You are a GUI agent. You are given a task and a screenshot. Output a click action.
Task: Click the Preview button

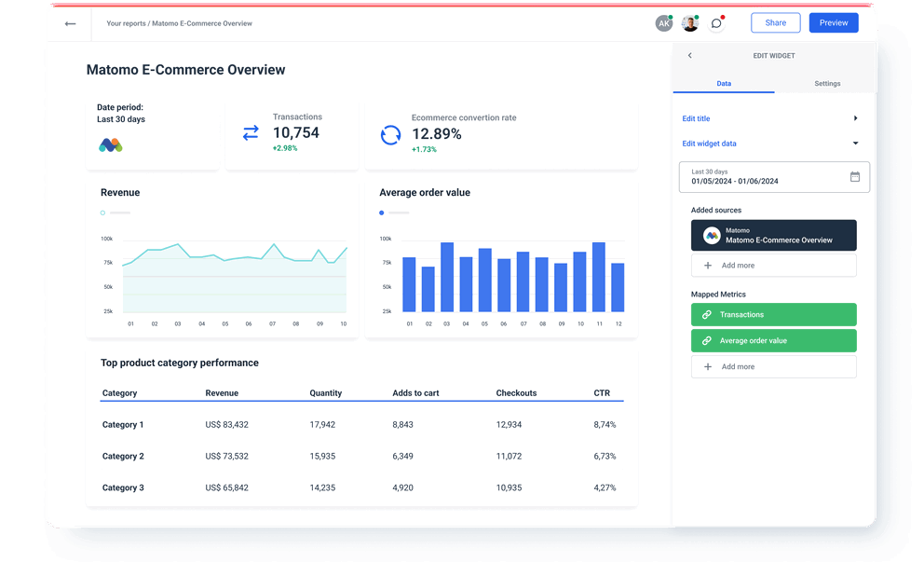[834, 22]
